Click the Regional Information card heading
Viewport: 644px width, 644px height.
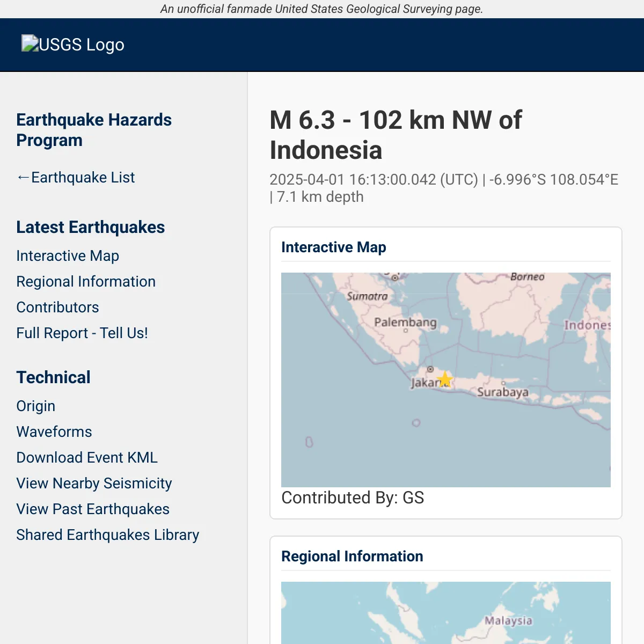tap(352, 557)
